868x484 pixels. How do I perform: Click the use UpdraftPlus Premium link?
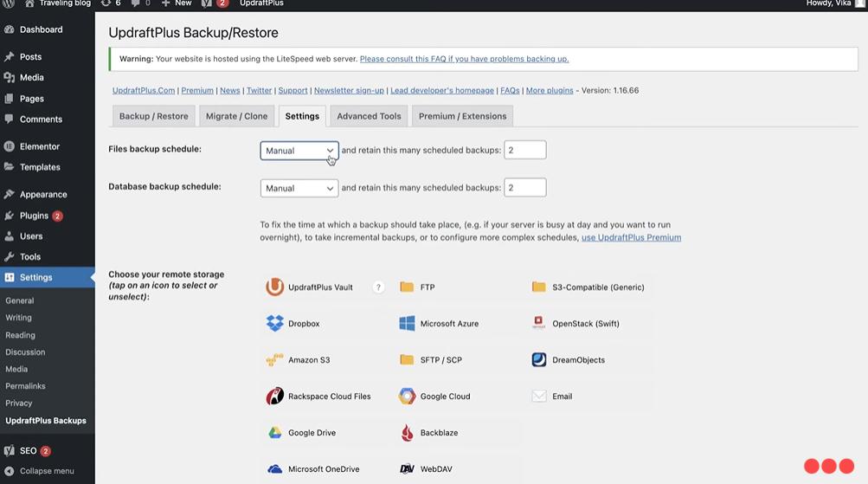click(631, 237)
